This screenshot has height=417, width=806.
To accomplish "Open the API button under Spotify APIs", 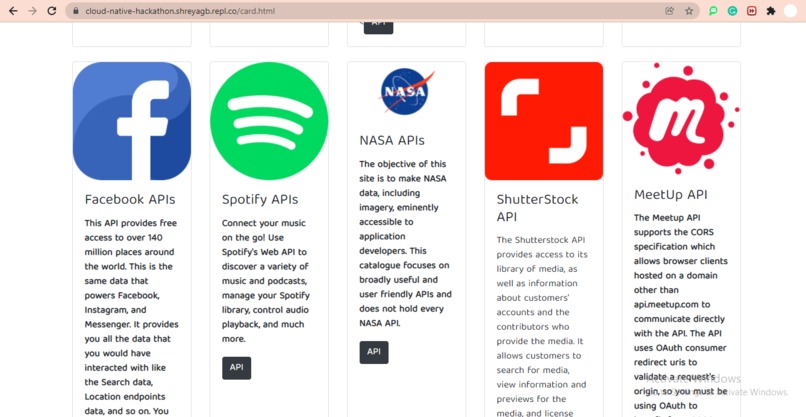I will (236, 368).
